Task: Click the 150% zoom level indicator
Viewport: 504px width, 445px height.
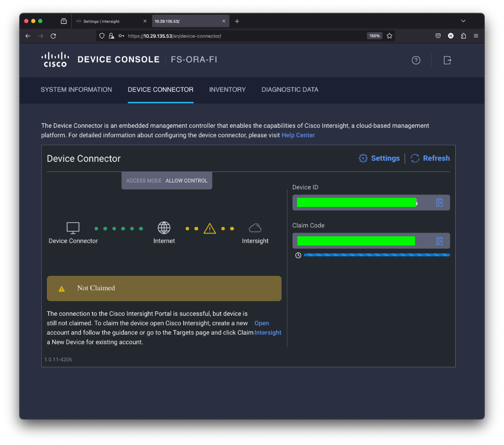Action: (374, 36)
